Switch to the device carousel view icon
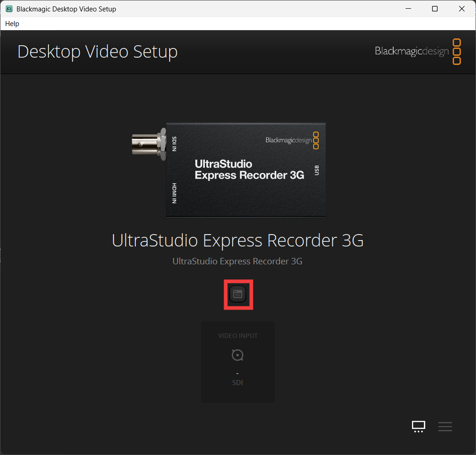 (418, 427)
